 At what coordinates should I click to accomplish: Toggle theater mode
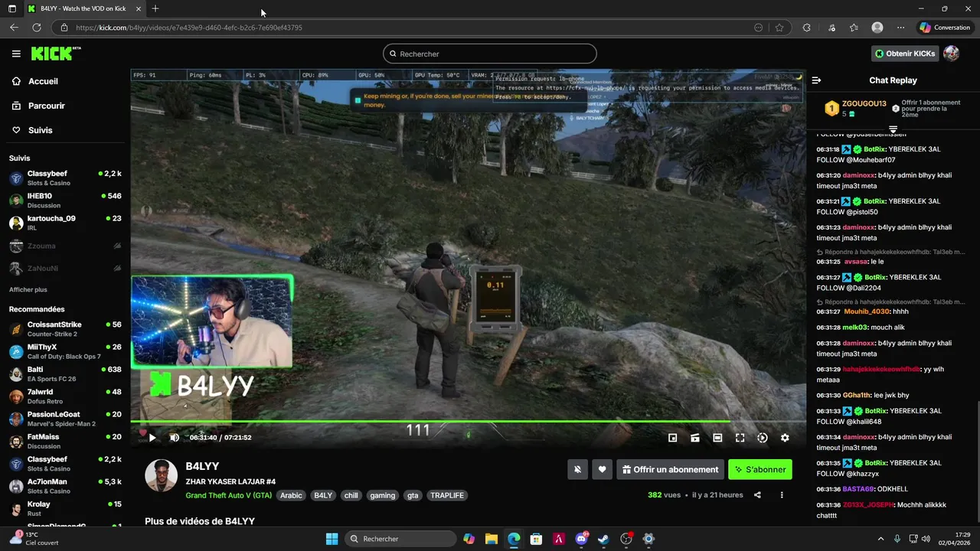[717, 438]
